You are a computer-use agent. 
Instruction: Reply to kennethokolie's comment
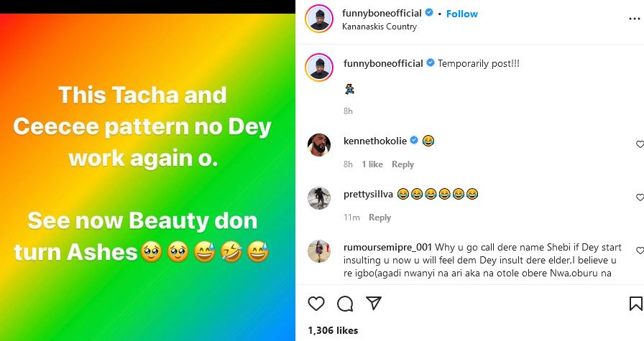[x=402, y=164]
